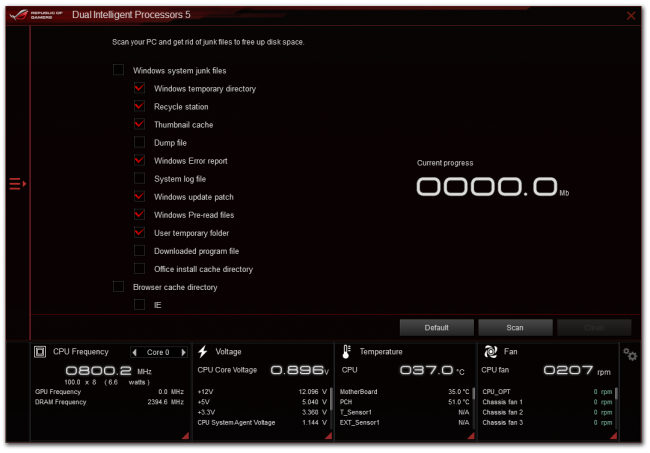Uncheck Recycle station option
Screen dimensions: 650x453
coord(139,106)
